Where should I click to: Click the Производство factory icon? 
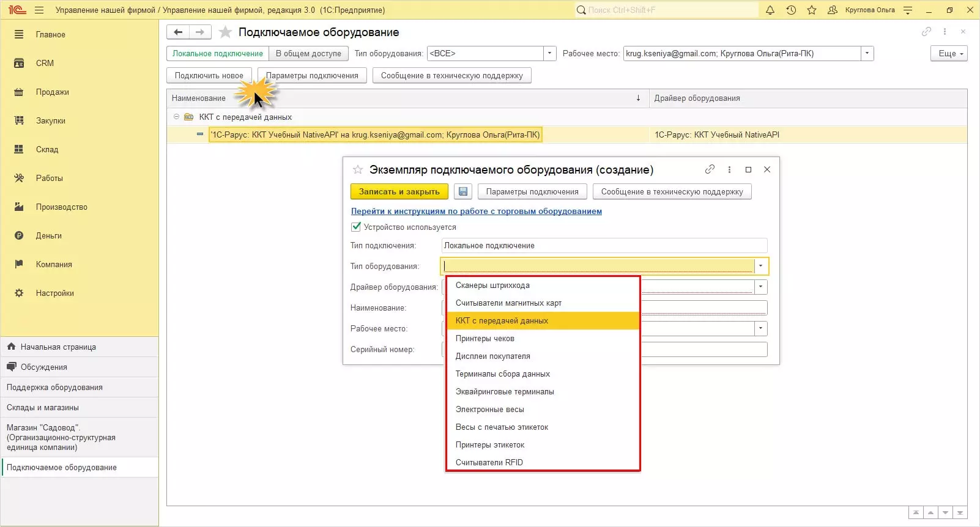(19, 207)
